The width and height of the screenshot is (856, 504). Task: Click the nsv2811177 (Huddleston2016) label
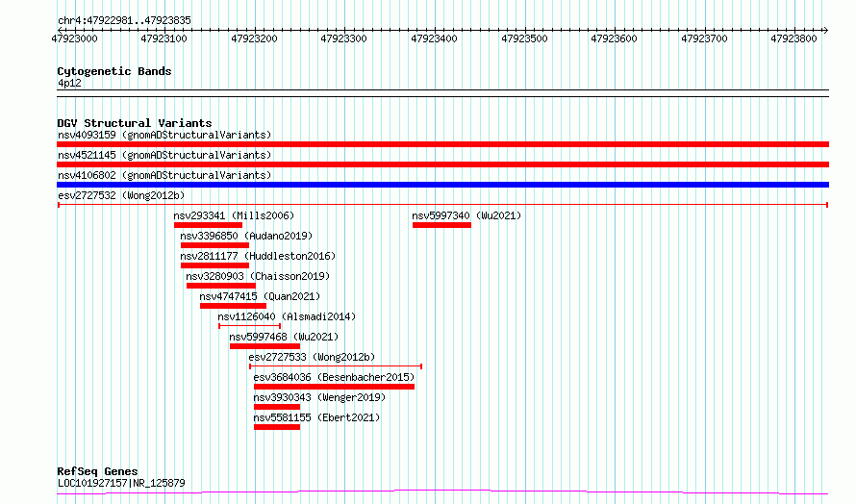pos(258,256)
